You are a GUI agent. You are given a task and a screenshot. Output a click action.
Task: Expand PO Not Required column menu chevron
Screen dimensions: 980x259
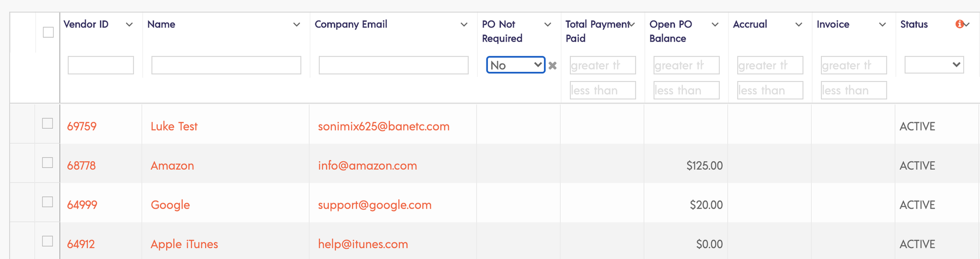pos(548,24)
